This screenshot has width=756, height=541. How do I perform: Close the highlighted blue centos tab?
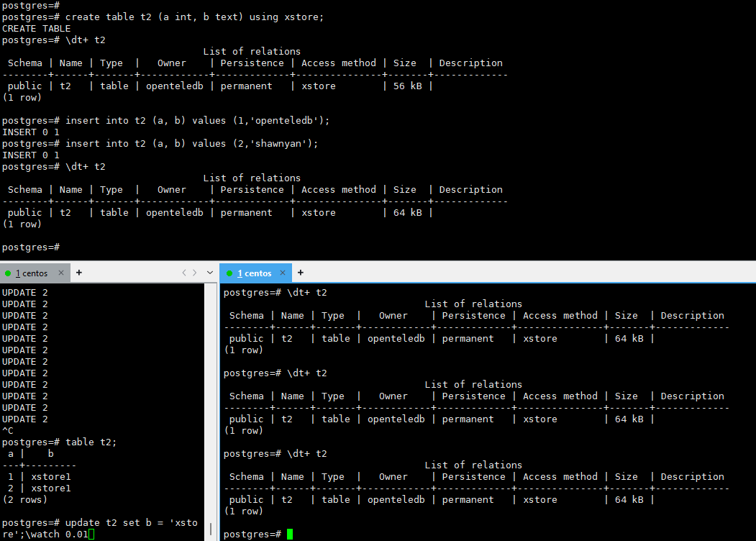[x=283, y=273]
